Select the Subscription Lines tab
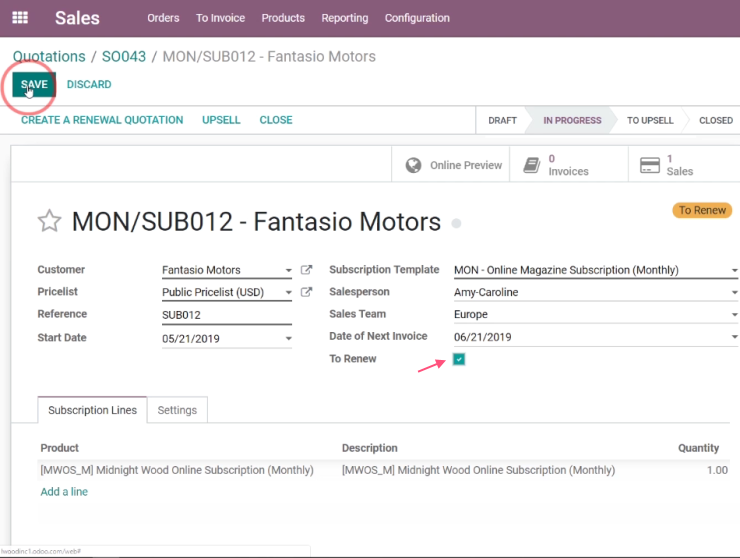 tap(92, 410)
